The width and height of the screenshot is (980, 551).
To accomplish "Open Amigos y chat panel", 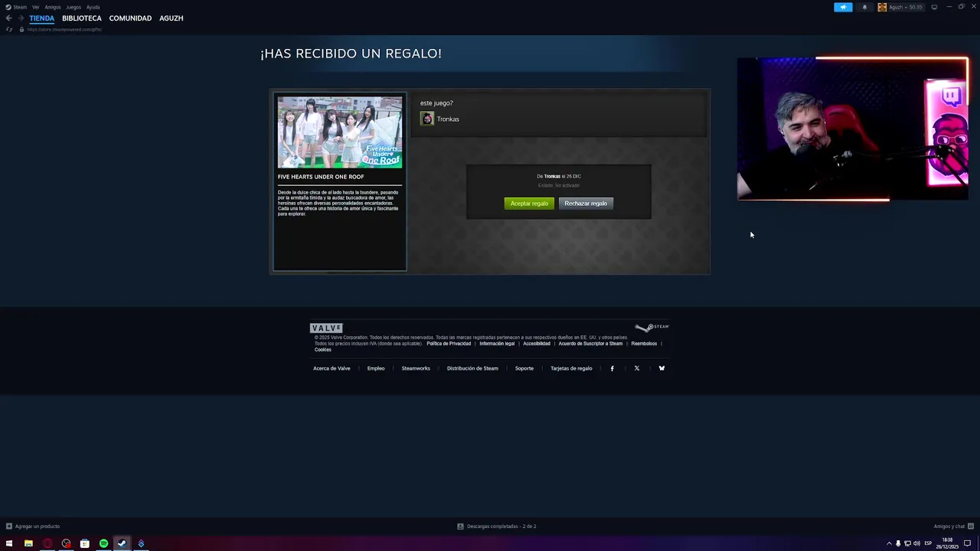I will pyautogui.click(x=954, y=527).
